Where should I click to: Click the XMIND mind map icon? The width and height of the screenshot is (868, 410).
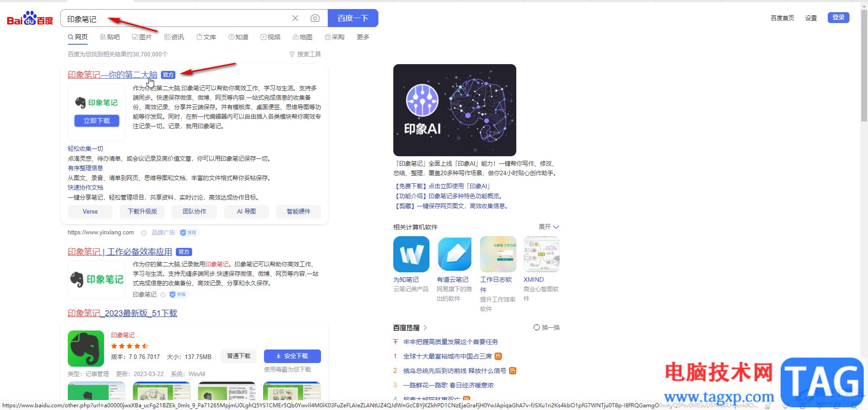click(x=542, y=254)
